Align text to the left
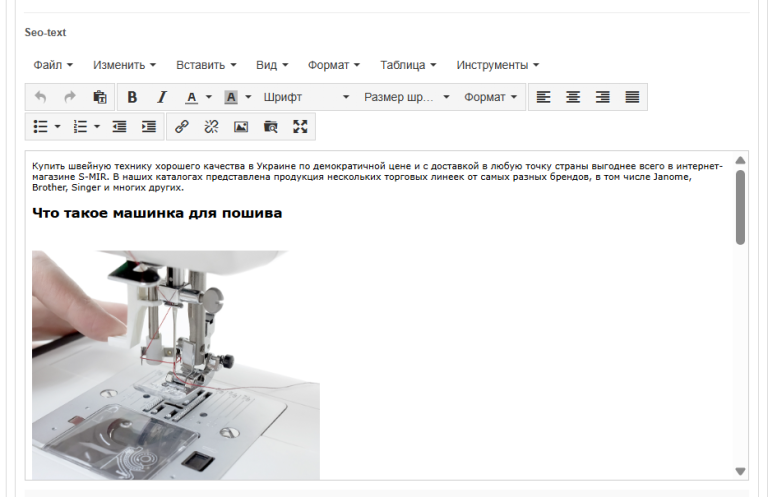Image resolution: width=768 pixels, height=497 pixels. (x=543, y=97)
